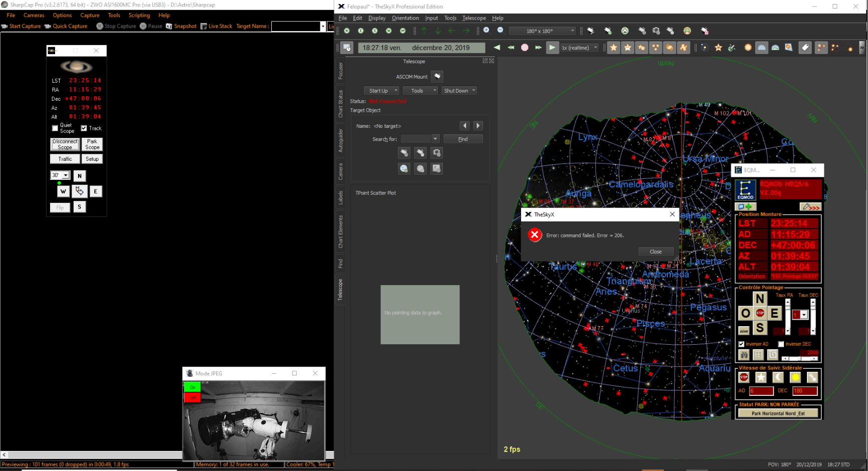Image resolution: width=868 pixels, height=471 pixels.
Task: Toggle Inverser DEC checkbox in EQMOD
Action: pyautogui.click(x=781, y=344)
